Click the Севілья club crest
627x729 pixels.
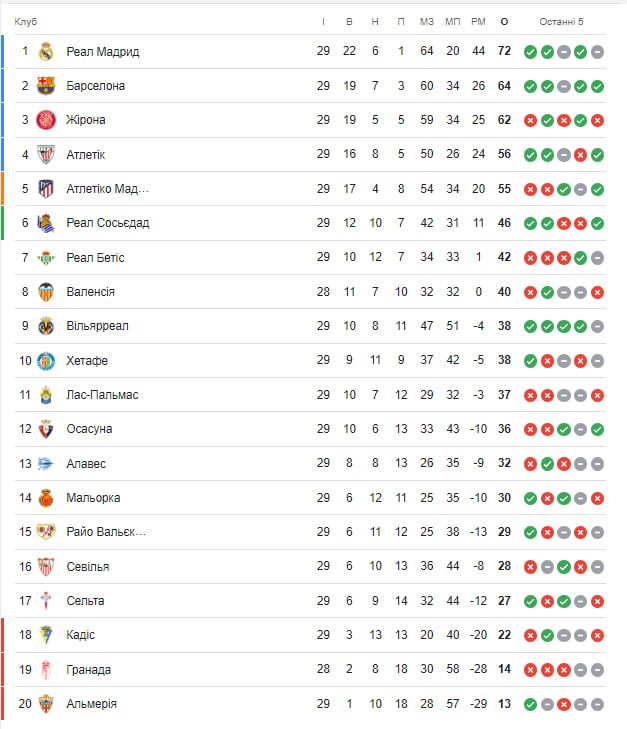[x=46, y=567]
